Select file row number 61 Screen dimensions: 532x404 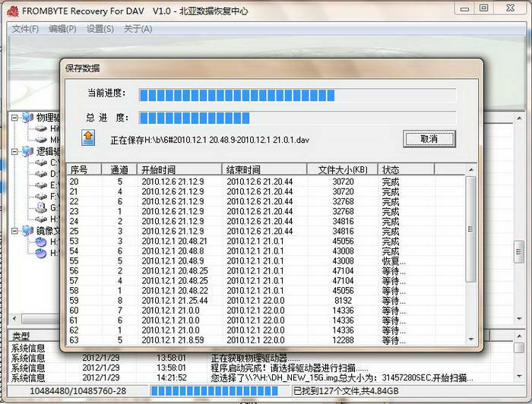tap(266, 320)
